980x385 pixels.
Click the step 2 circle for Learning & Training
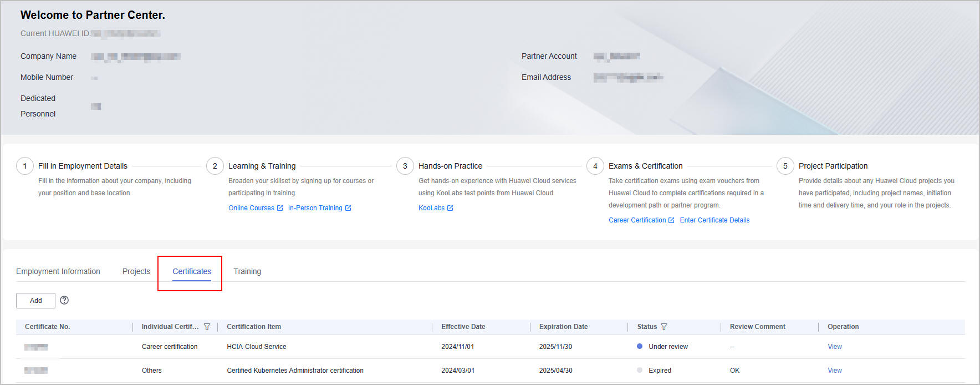pyautogui.click(x=215, y=166)
